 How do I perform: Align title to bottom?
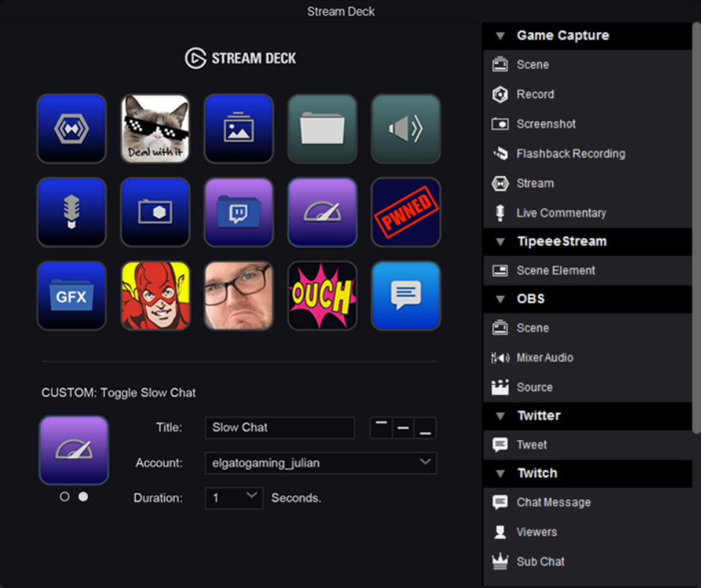(425, 427)
